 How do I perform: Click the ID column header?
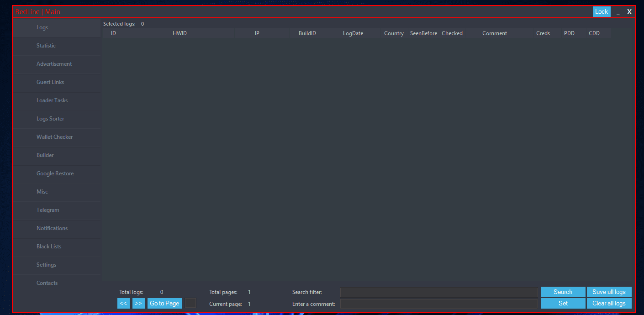click(x=113, y=33)
